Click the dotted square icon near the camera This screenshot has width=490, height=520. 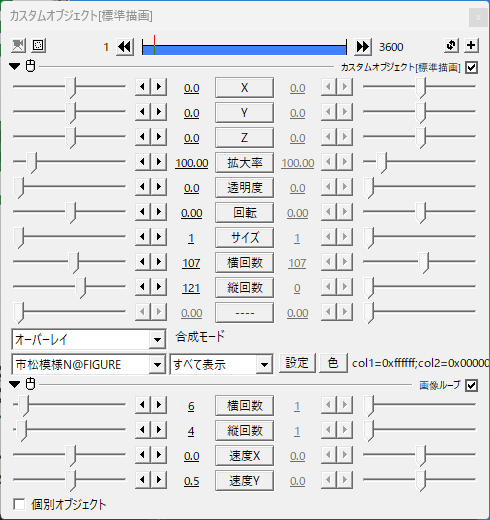pos(38,45)
